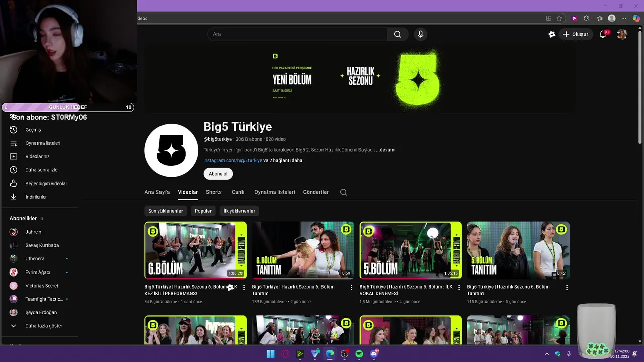The height and width of the screenshot is (362, 644).
Task: Open instagram.com/big5.turkiye link
Action: pos(232,161)
